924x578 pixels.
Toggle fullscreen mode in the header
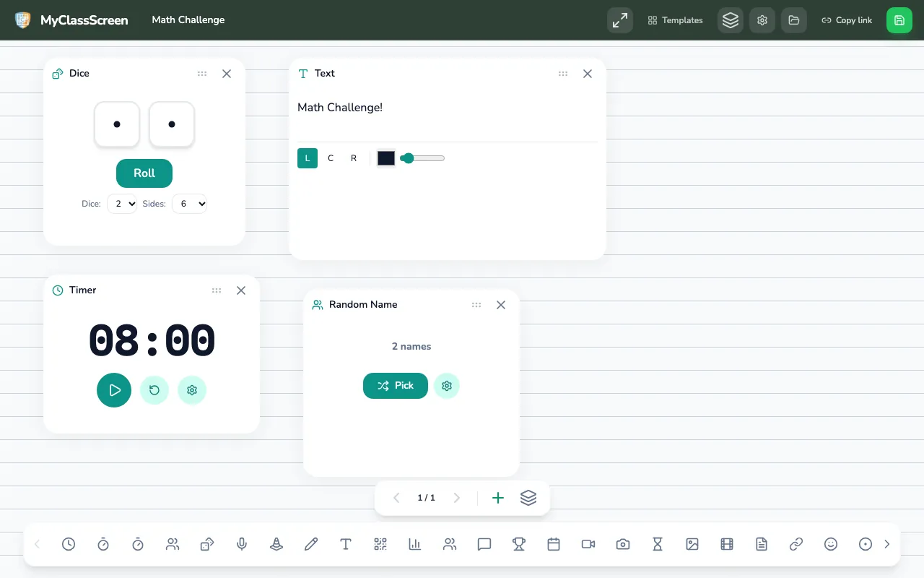[620, 20]
